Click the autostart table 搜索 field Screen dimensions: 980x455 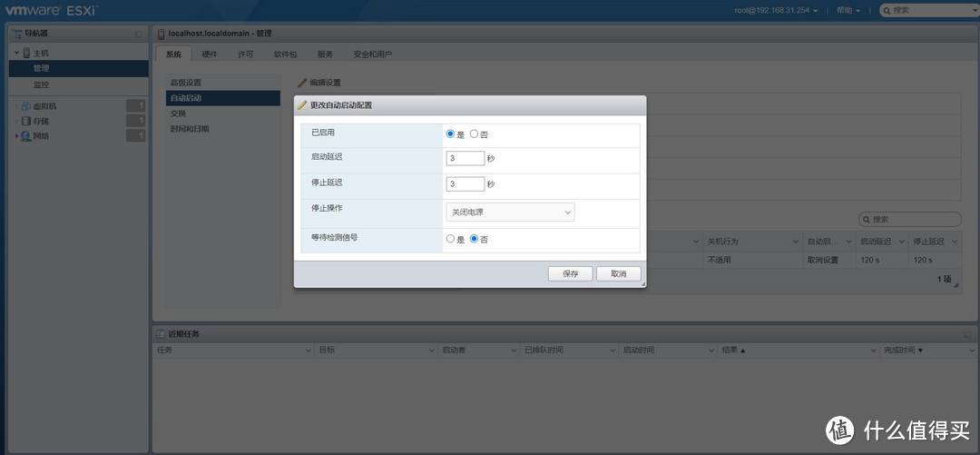tap(910, 220)
